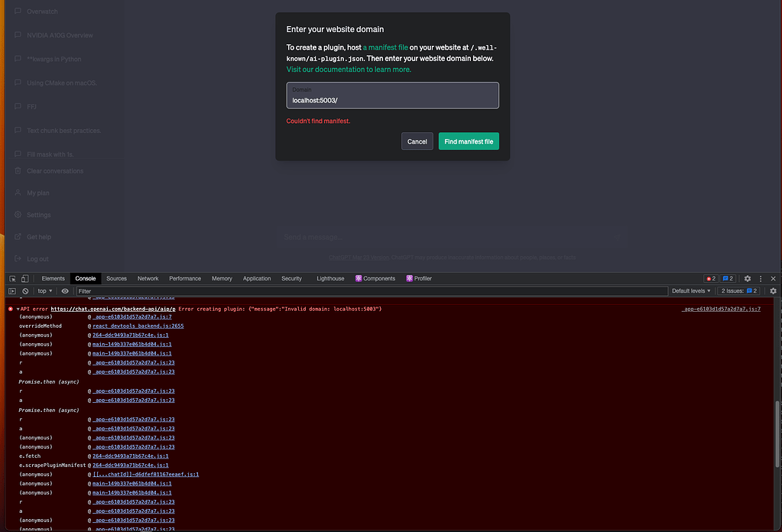782x532 pixels.
Task: Toggle the console sidebar panel
Action: pyautogui.click(x=11, y=290)
